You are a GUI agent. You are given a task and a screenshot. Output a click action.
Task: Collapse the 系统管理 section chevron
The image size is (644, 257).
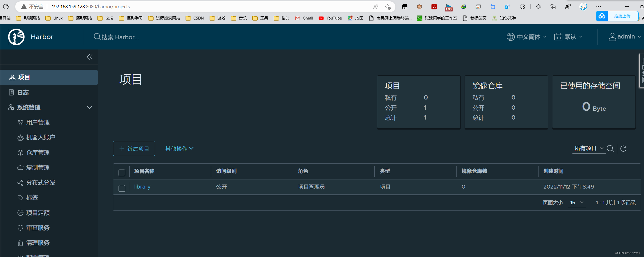point(90,108)
